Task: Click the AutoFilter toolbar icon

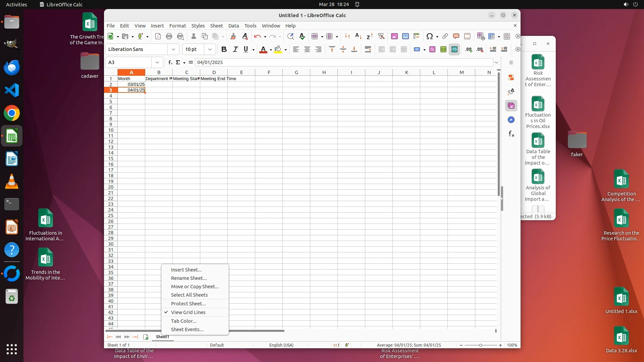Action: coord(381,36)
